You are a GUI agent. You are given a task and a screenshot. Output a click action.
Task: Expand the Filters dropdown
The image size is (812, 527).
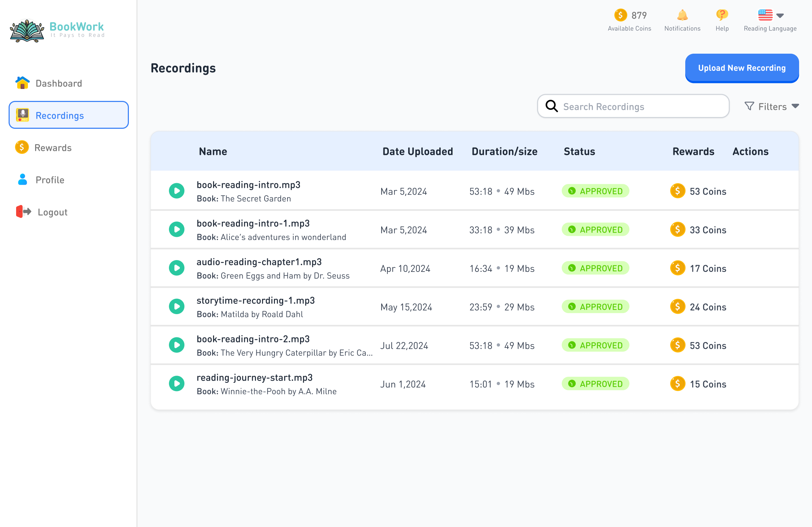(772, 107)
